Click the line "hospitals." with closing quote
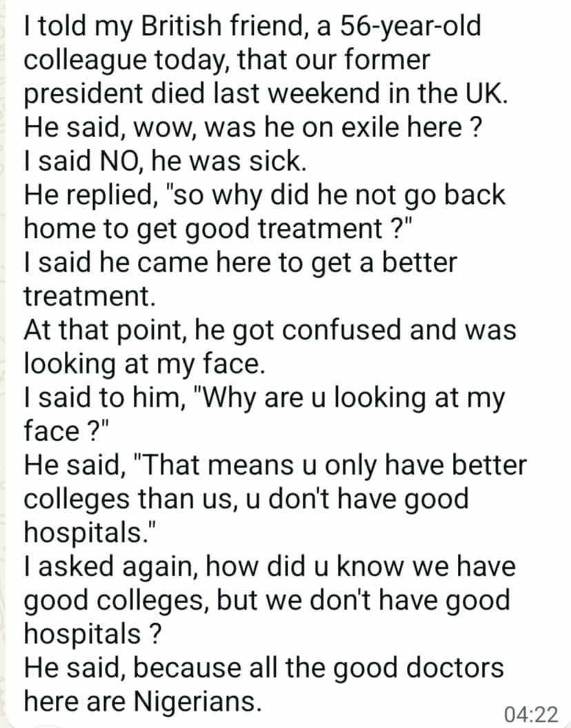This screenshot has width=571, height=728. [x=91, y=533]
